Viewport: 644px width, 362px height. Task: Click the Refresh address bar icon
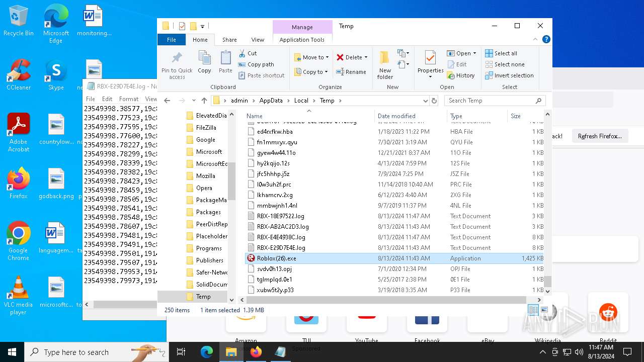coord(435,101)
